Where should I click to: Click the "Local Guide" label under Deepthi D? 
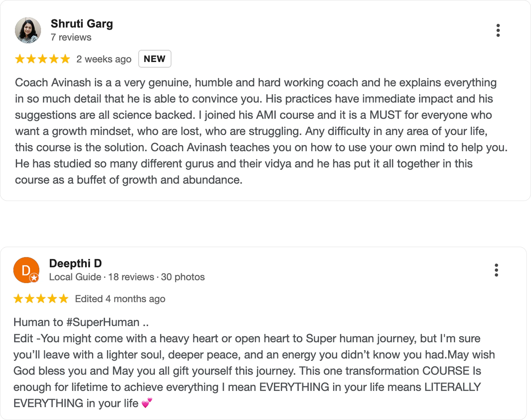(75, 277)
